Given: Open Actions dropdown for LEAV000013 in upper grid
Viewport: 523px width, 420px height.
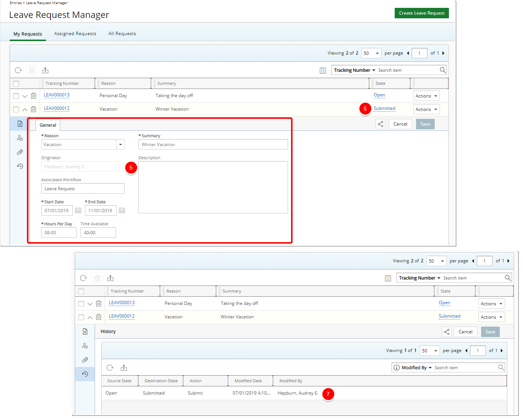Looking at the screenshot, I should coord(426,96).
